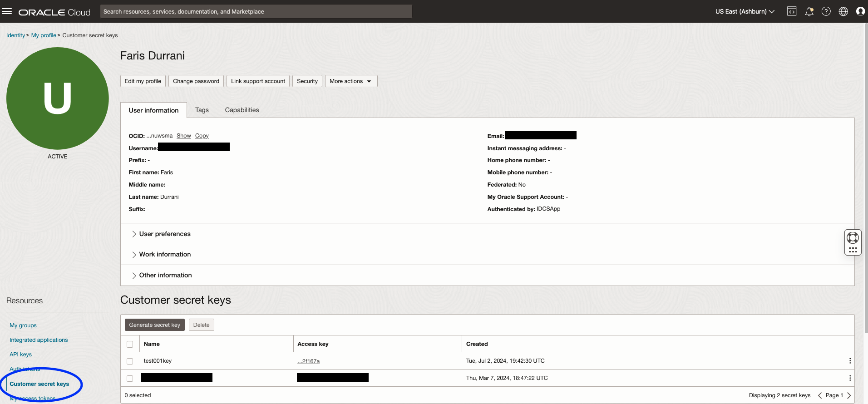Open the hamburger navigation menu
Viewport: 868px width, 404px height.
click(7, 11)
